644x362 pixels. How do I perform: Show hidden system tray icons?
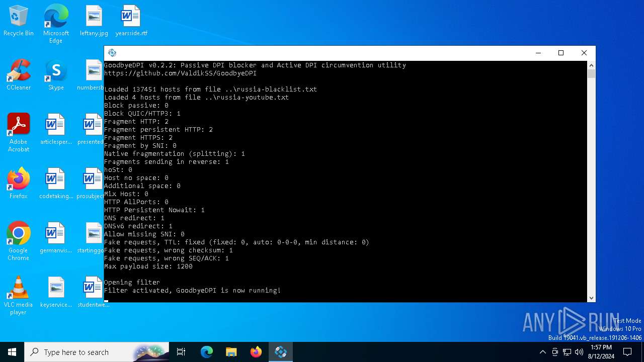542,352
